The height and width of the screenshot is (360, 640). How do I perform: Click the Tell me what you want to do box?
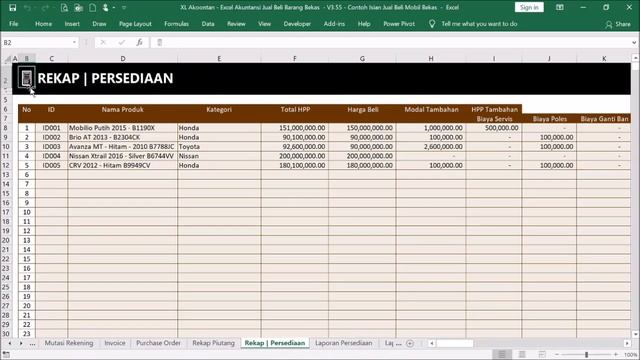pyautogui.click(x=479, y=24)
